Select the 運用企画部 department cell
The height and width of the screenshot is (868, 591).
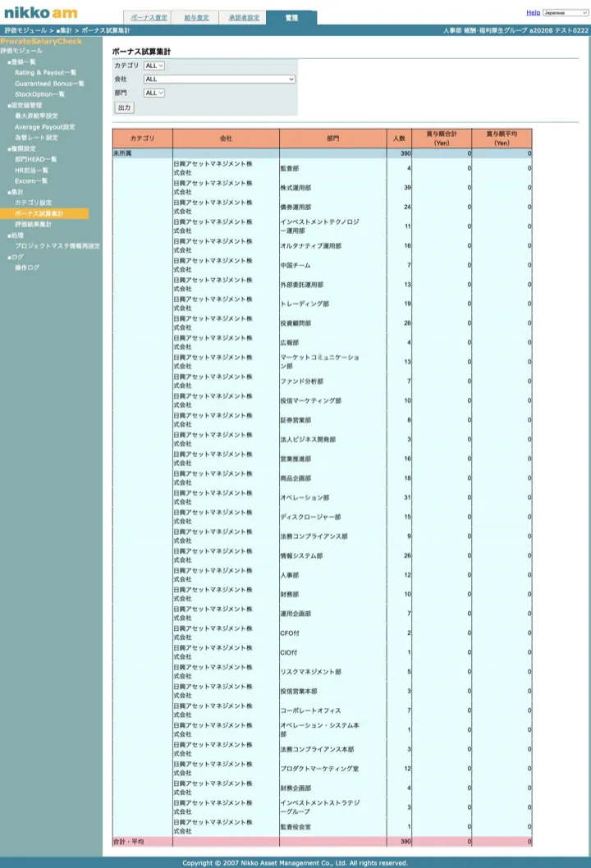pos(333,614)
